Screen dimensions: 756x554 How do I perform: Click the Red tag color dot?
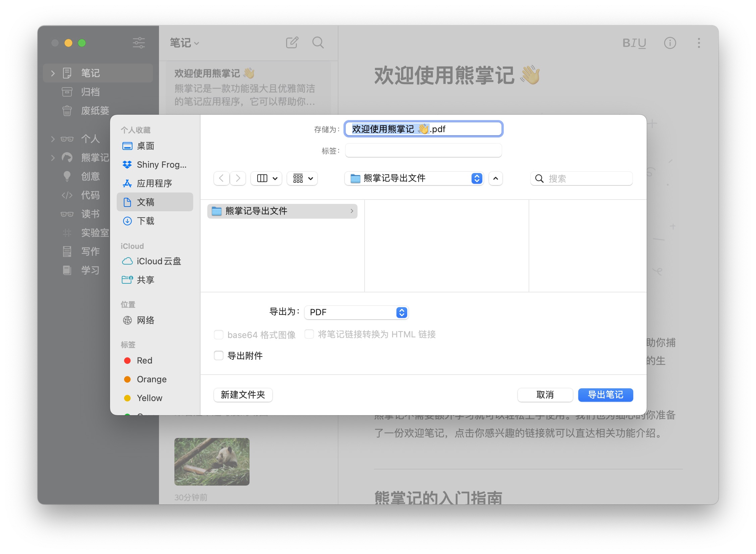pos(127,361)
